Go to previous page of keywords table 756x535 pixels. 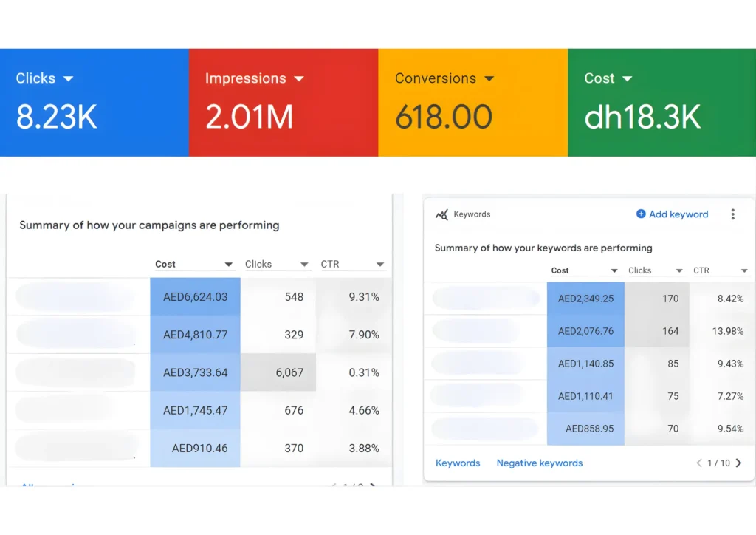(699, 463)
